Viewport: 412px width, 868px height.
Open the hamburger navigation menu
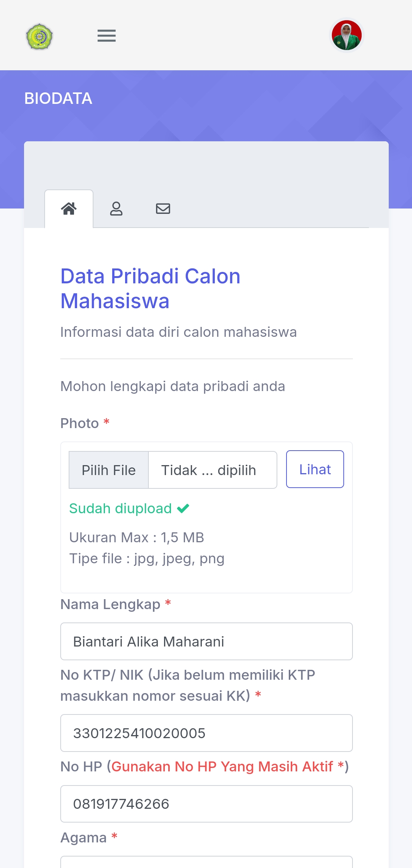106,36
